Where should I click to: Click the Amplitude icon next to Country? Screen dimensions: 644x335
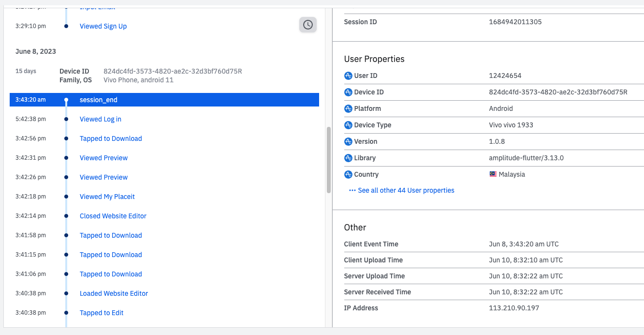click(348, 174)
